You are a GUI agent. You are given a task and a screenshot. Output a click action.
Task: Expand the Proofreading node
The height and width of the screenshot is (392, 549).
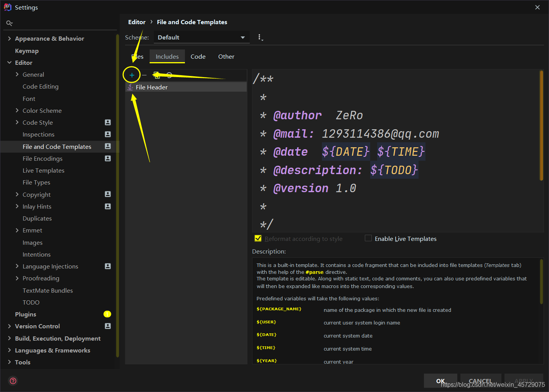point(17,278)
